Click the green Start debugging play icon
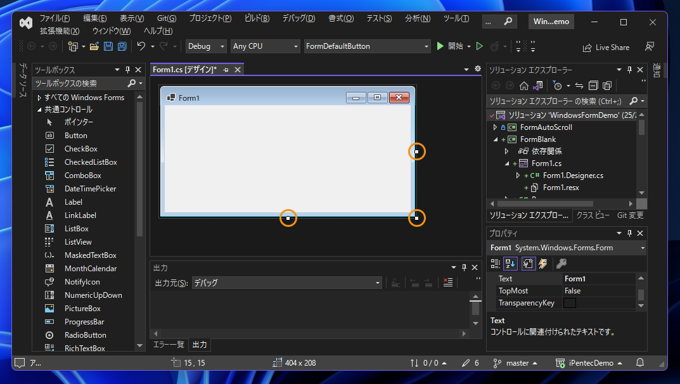Viewport: 680px width, 384px height. tap(440, 46)
